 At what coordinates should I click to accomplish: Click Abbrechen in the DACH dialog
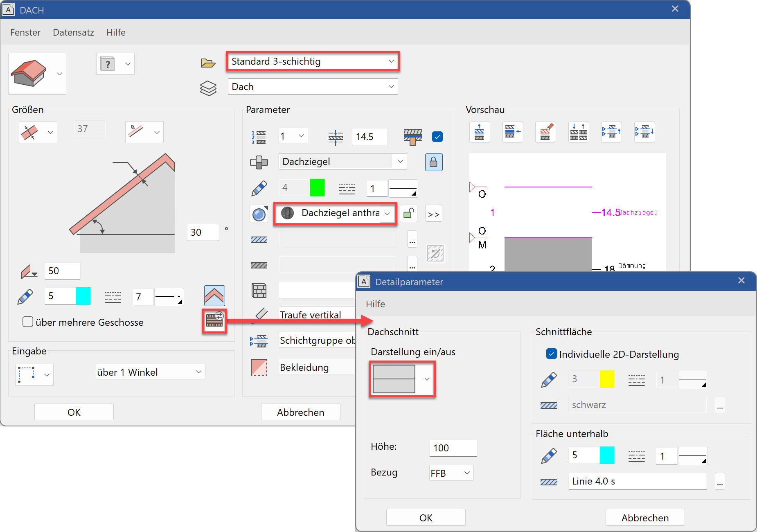coord(300,412)
